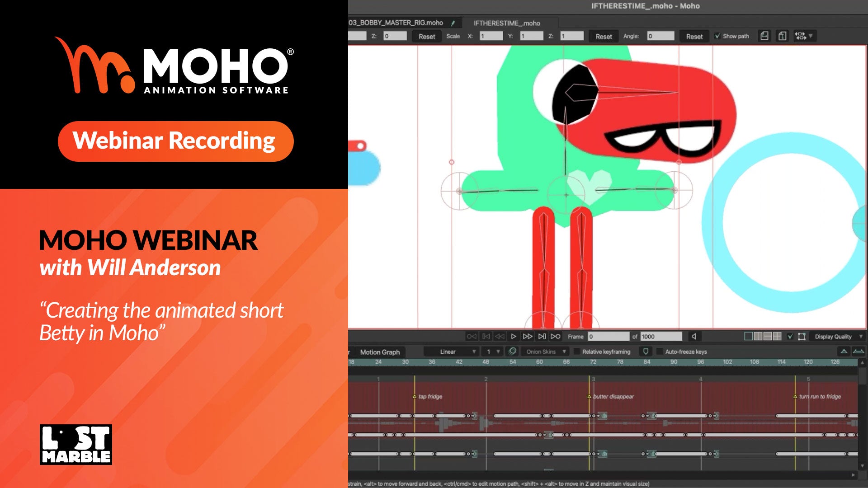Click the Play button in playback controls
The width and height of the screenshot is (868, 488).
(514, 337)
